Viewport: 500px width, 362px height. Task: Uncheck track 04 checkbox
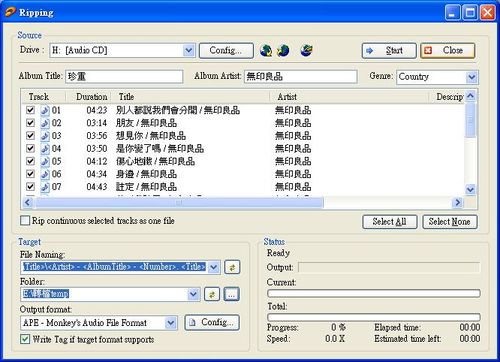coord(30,148)
